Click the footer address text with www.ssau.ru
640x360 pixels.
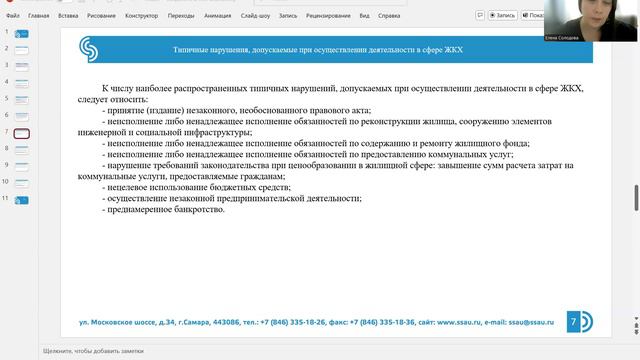point(316,322)
